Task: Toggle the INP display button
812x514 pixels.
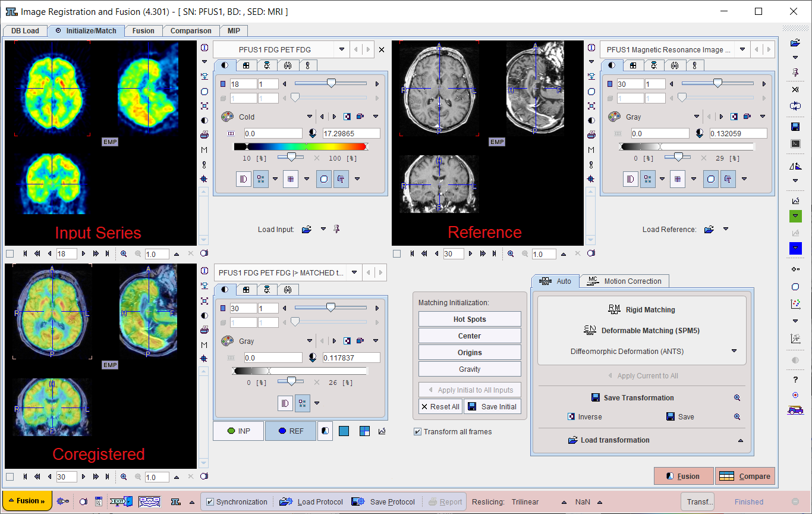Action: (238, 431)
